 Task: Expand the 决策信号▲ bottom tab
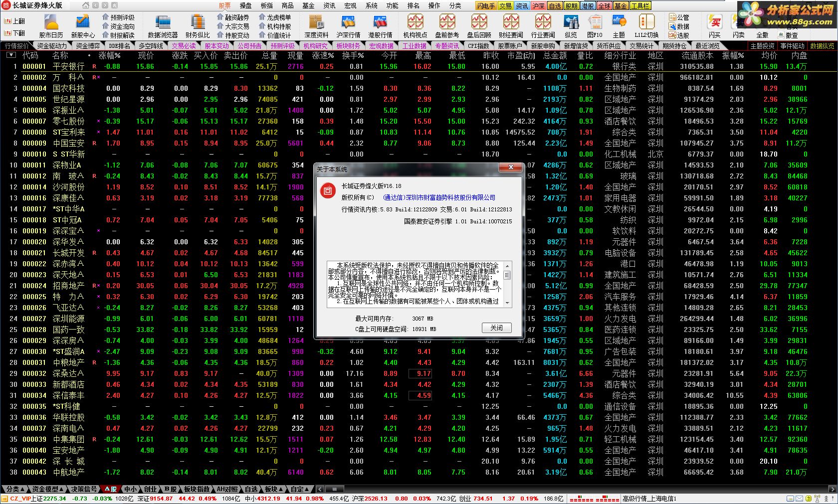83,489
